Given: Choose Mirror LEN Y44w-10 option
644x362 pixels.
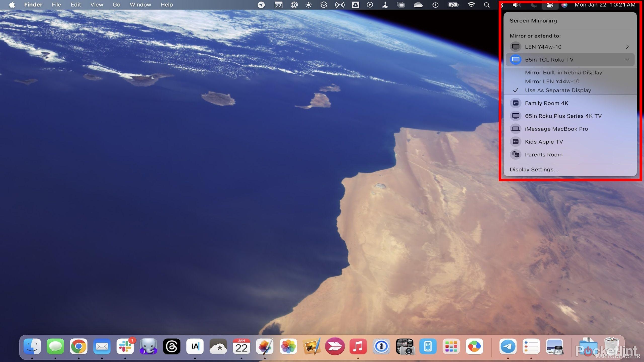Looking at the screenshot, I should (552, 81).
